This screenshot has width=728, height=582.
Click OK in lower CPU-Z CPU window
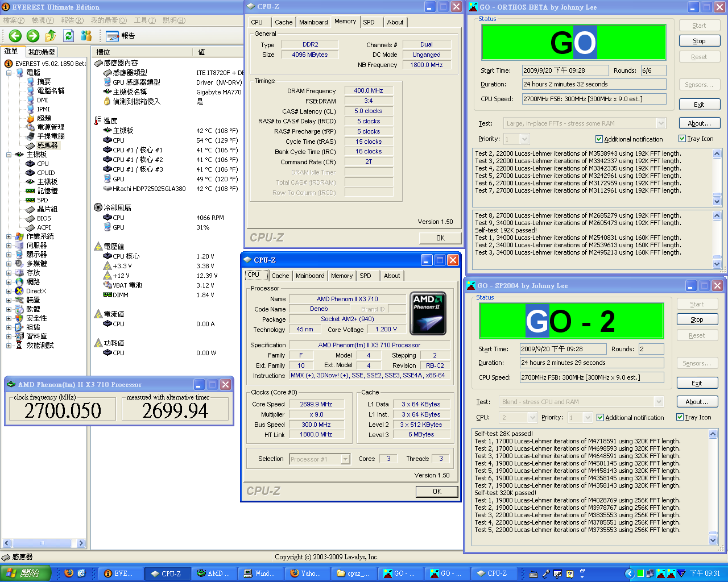coord(437,492)
